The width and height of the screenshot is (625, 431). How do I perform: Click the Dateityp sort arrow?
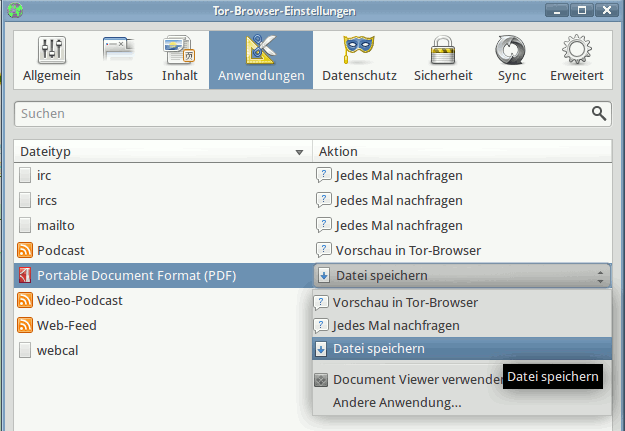pos(299,152)
